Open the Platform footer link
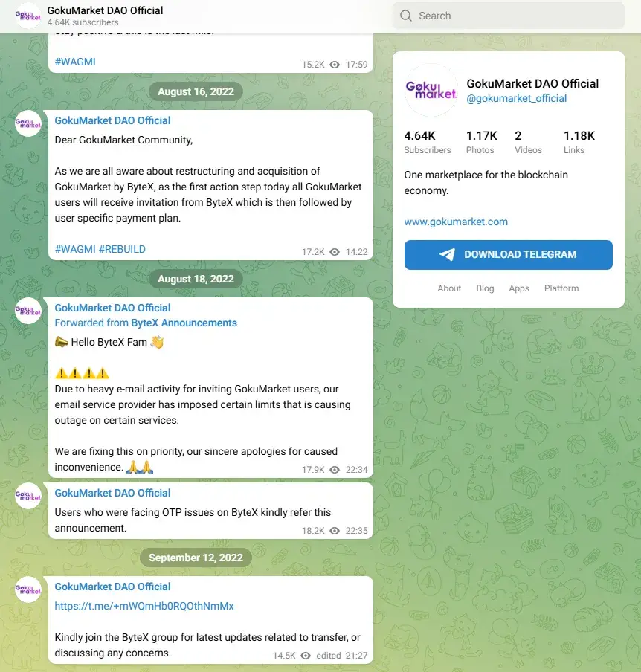This screenshot has height=672, width=641. click(x=561, y=288)
